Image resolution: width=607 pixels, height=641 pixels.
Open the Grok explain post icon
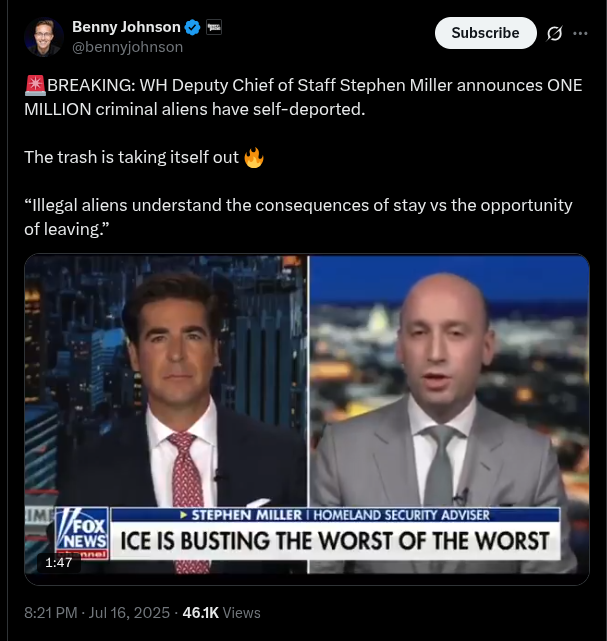click(x=554, y=33)
